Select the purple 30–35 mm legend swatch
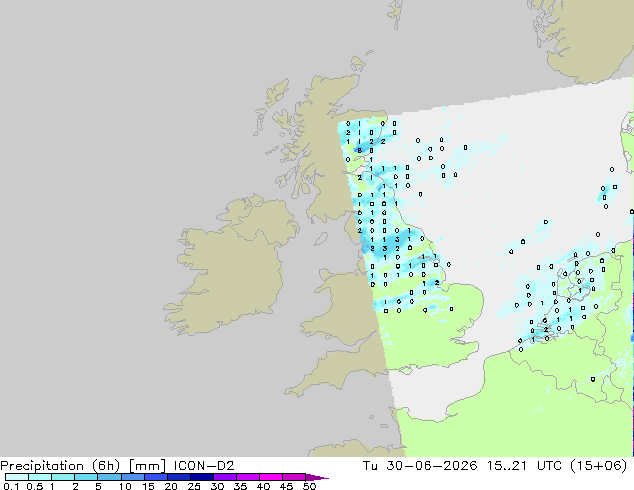 coord(225,477)
